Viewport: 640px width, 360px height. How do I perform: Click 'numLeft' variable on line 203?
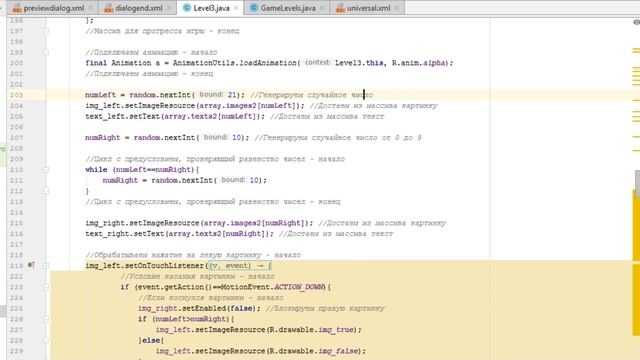pos(100,95)
